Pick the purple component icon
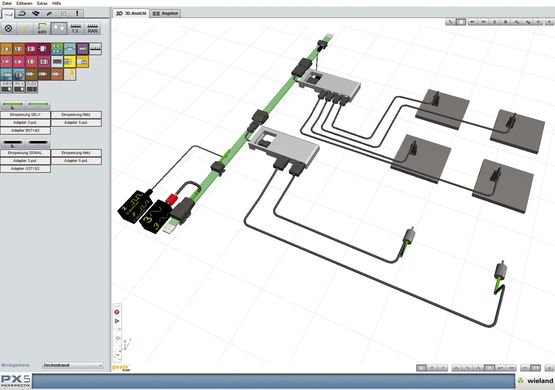555x390 pixels. (x=82, y=48)
